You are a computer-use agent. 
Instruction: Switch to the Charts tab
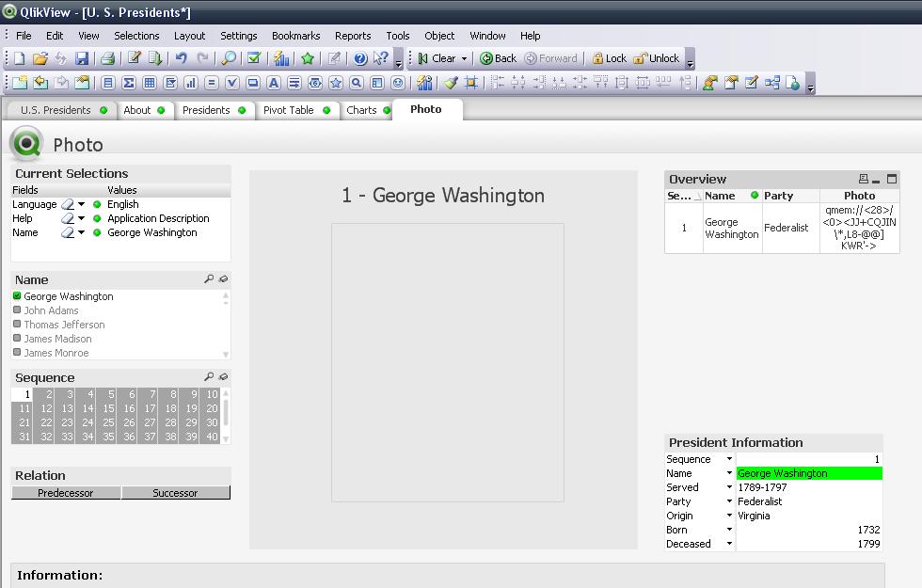368,110
